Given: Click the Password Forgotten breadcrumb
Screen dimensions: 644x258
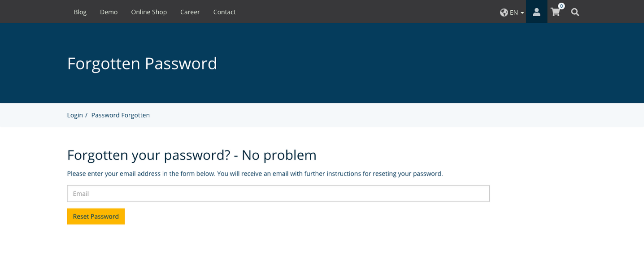Looking at the screenshot, I should coord(120,115).
